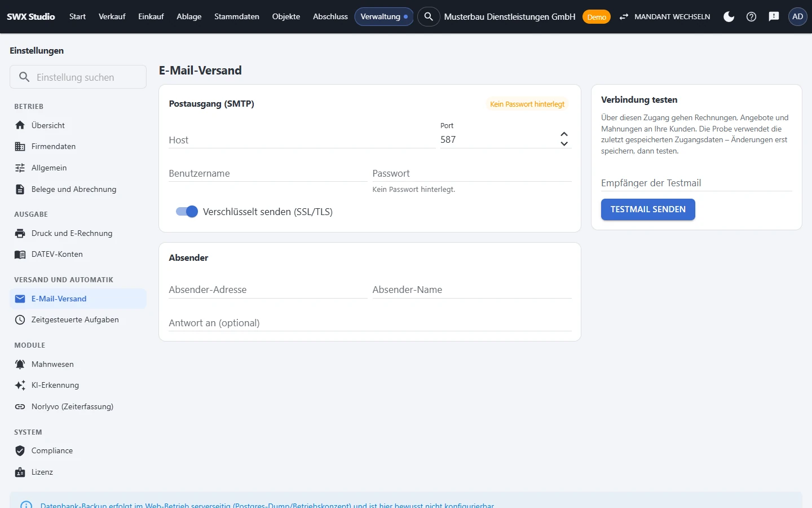The width and height of the screenshot is (812, 508).
Task: Decrease the Port value with down arrow
Action: (564, 143)
